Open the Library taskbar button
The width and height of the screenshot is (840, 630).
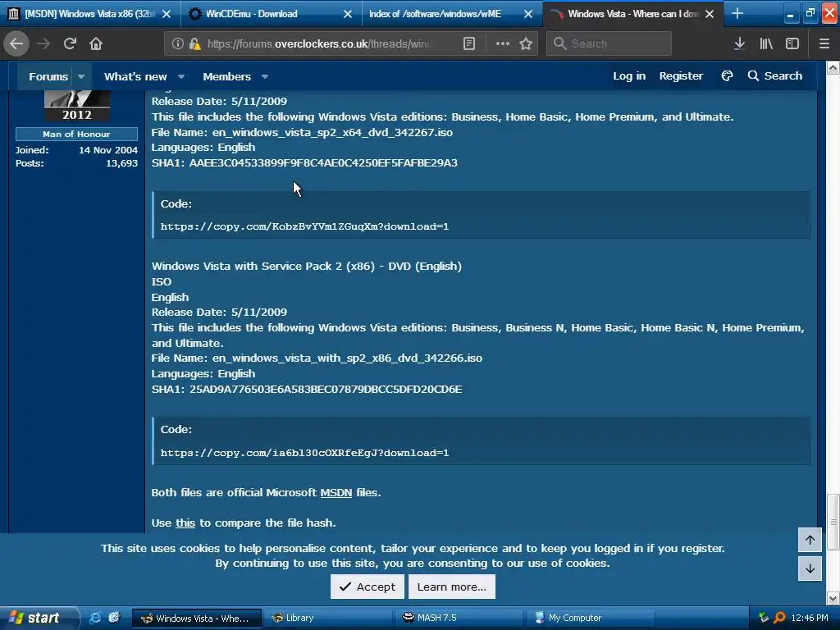click(326, 618)
